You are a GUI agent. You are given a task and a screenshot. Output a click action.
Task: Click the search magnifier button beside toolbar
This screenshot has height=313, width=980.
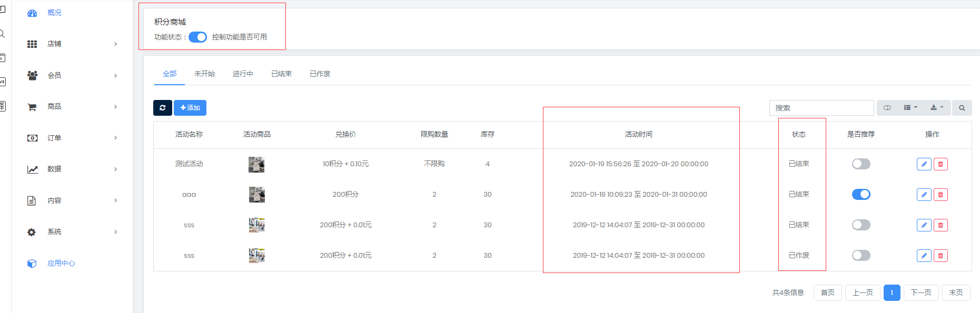pos(962,108)
